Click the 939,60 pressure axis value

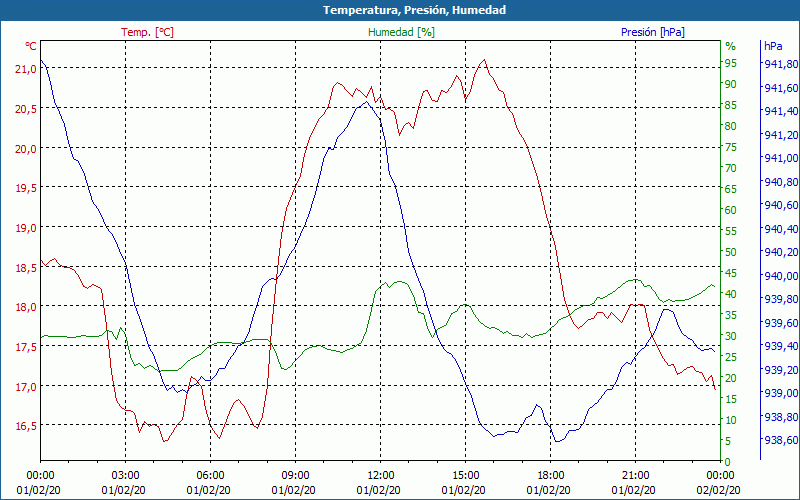(x=781, y=323)
